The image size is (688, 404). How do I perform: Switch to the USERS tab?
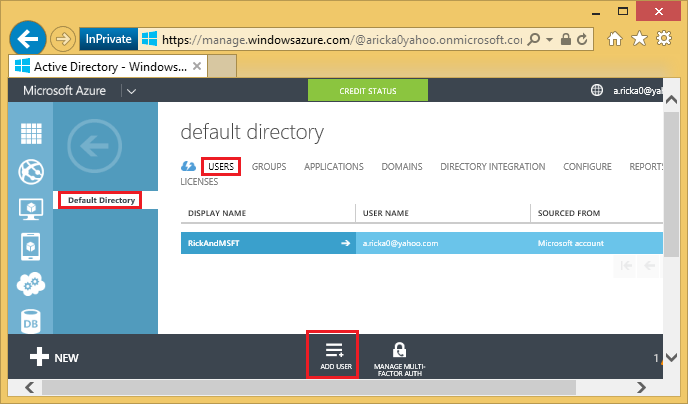pyautogui.click(x=221, y=167)
